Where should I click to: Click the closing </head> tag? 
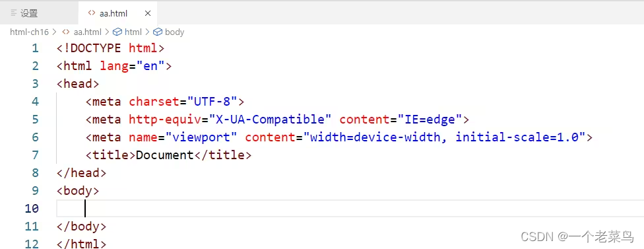click(x=81, y=173)
